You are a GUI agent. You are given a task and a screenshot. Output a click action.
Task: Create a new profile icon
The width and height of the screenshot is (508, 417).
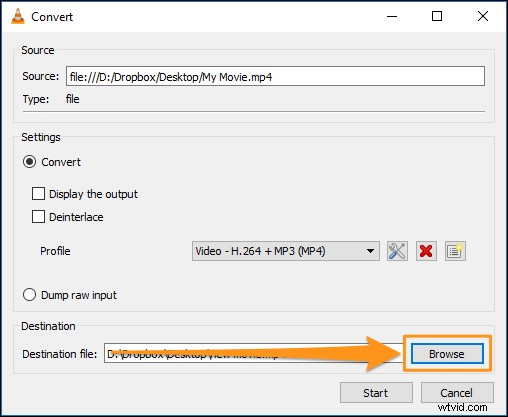click(455, 251)
